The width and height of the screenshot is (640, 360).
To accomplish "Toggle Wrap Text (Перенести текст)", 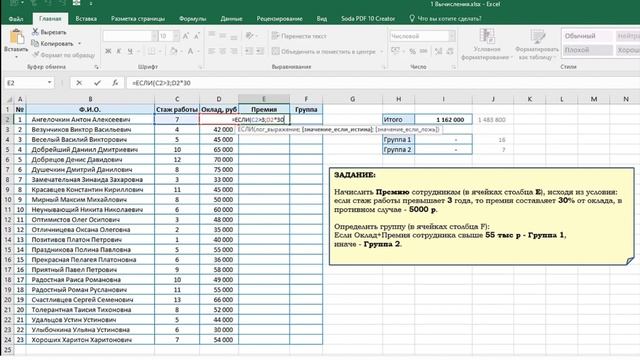I will pyautogui.click(x=299, y=36).
